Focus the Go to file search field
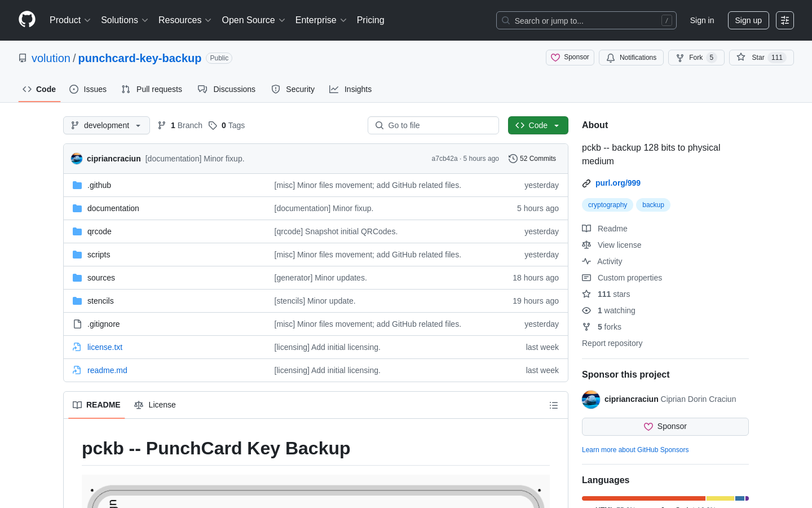This screenshot has height=508, width=812. [x=433, y=125]
